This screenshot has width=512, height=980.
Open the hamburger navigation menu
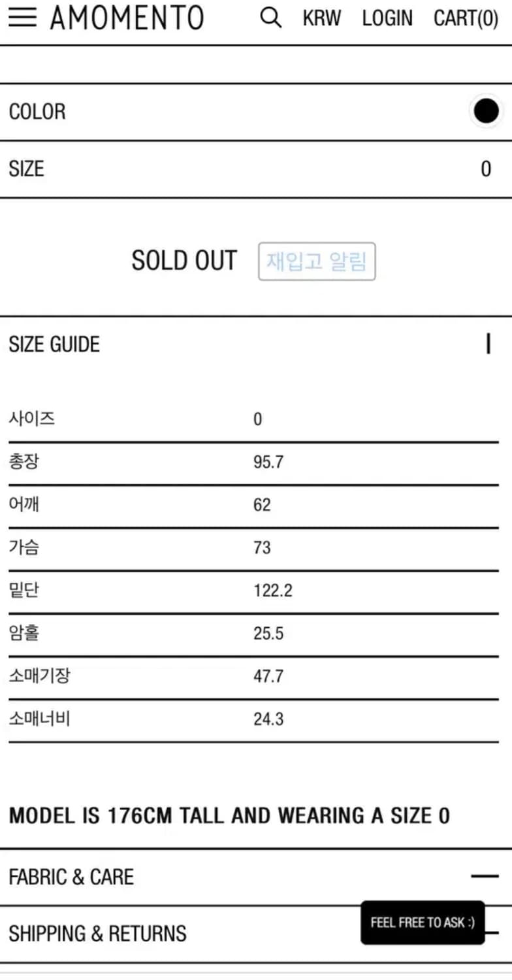[x=22, y=18]
